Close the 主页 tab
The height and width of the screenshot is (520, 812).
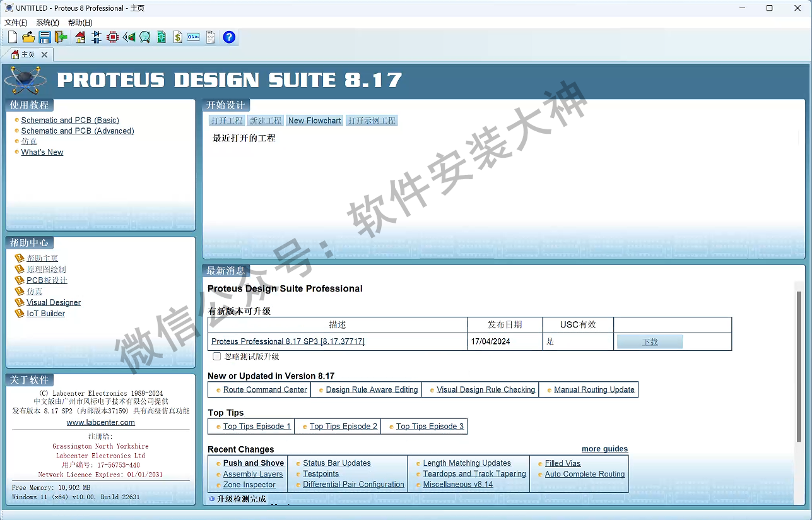(44, 55)
